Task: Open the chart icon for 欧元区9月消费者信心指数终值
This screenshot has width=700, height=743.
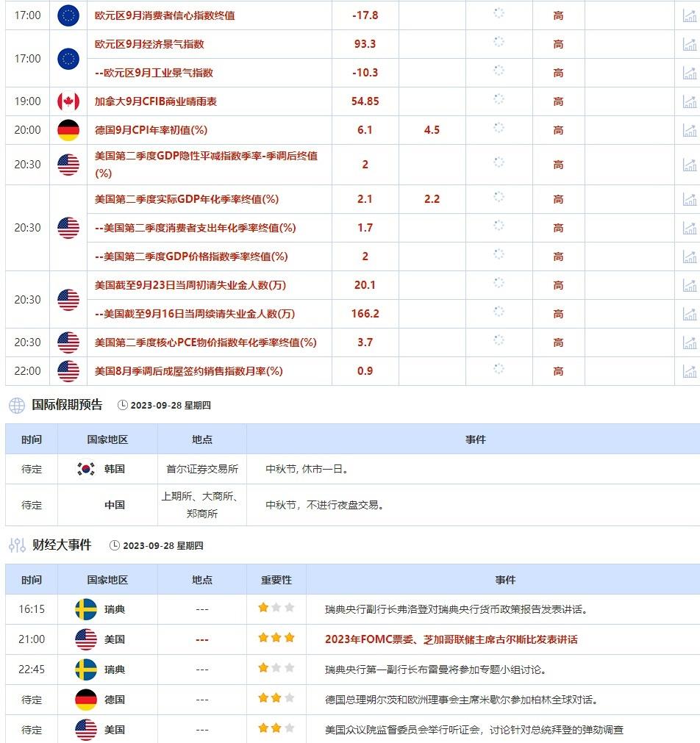Action: pos(690,15)
